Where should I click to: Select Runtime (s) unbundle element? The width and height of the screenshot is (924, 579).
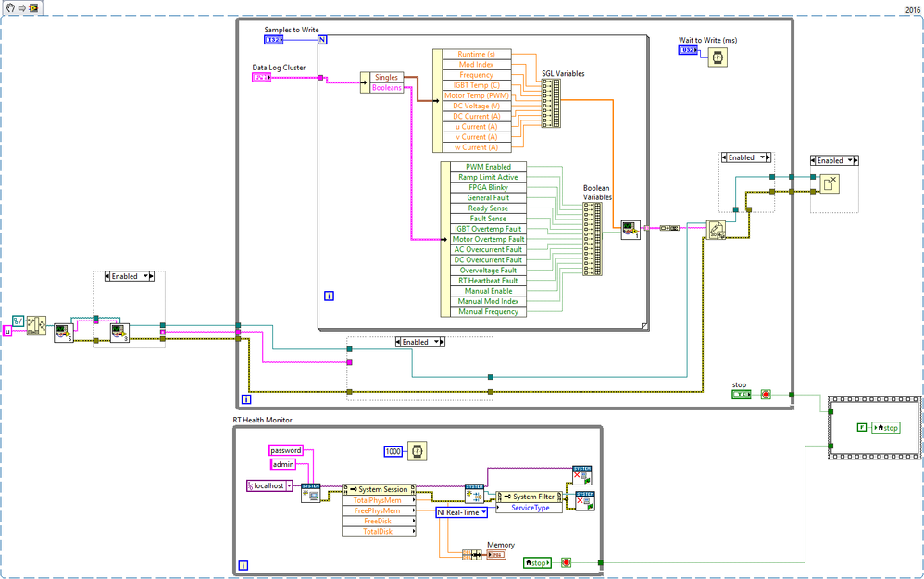tap(476, 55)
